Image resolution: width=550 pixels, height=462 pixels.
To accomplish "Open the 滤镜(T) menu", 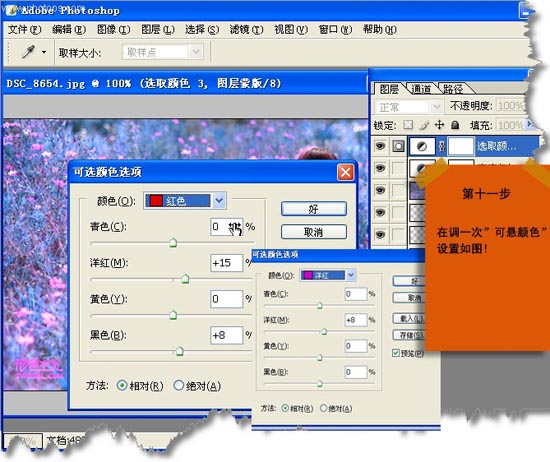I will 246,29.
